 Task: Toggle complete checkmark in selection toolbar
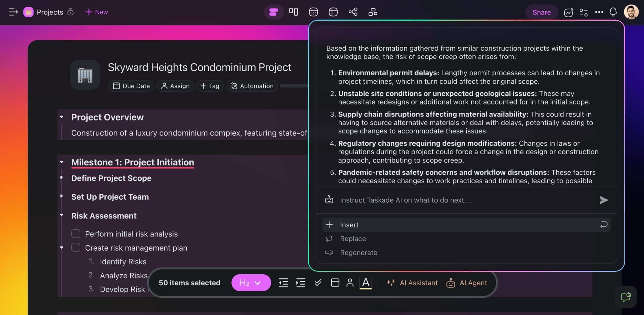[x=318, y=283]
